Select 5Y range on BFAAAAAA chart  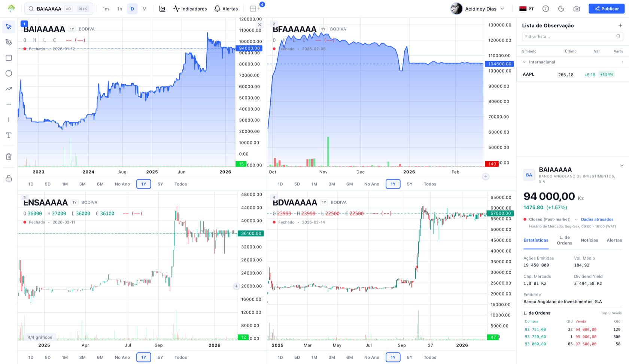pos(410,184)
